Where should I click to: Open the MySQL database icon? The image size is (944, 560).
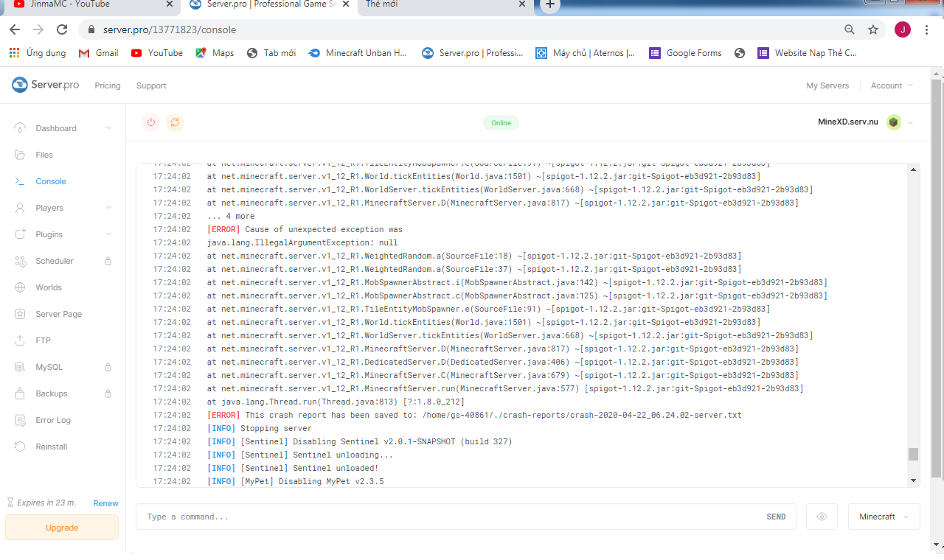[21, 367]
